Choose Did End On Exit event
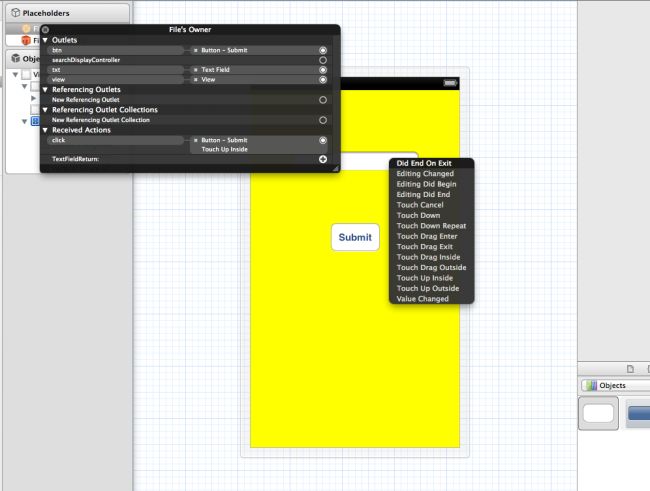 coord(432,163)
